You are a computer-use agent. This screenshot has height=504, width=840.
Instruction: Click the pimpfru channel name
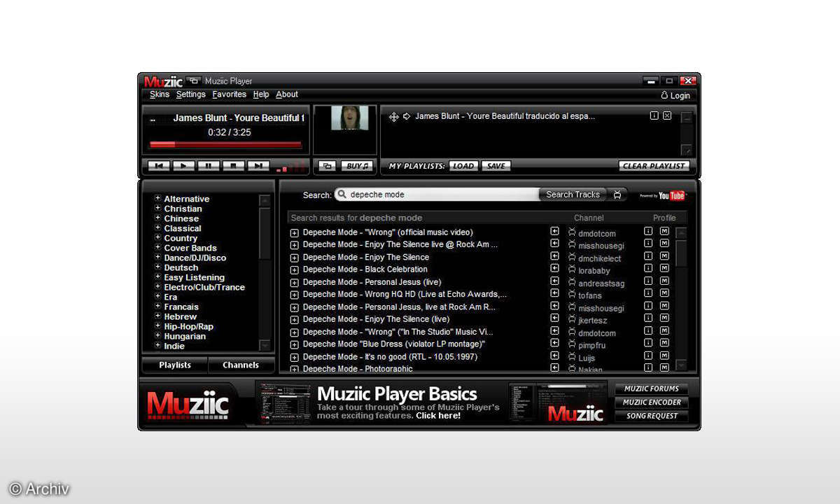(x=592, y=346)
